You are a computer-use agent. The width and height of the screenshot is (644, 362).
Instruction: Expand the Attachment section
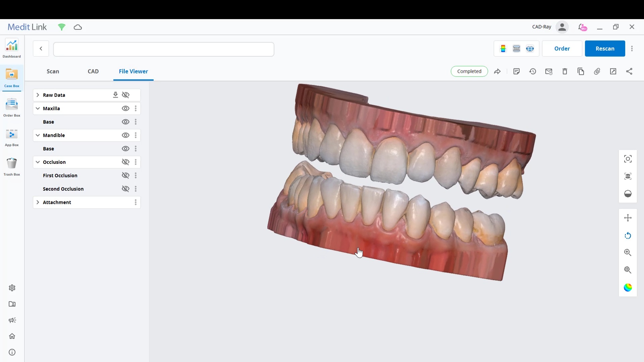pyautogui.click(x=38, y=202)
